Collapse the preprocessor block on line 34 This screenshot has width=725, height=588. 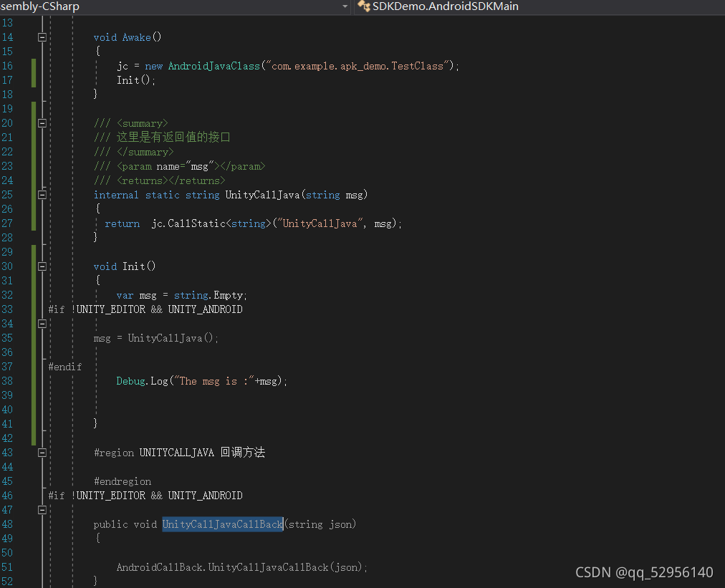click(42, 324)
